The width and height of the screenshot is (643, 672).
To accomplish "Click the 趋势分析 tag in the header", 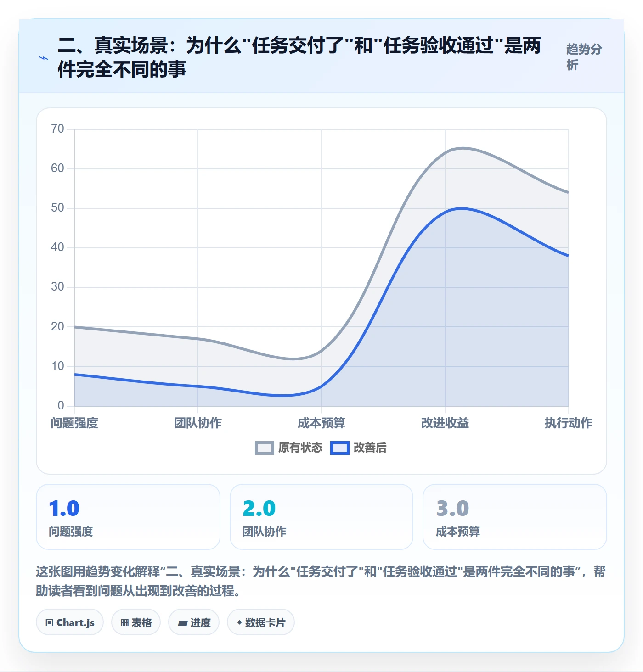I will (584, 57).
